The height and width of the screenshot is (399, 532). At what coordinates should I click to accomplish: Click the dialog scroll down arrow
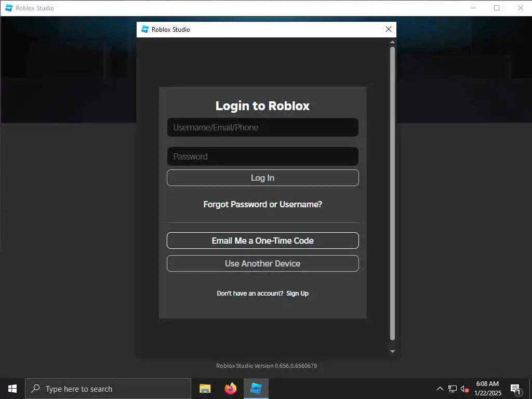click(393, 352)
